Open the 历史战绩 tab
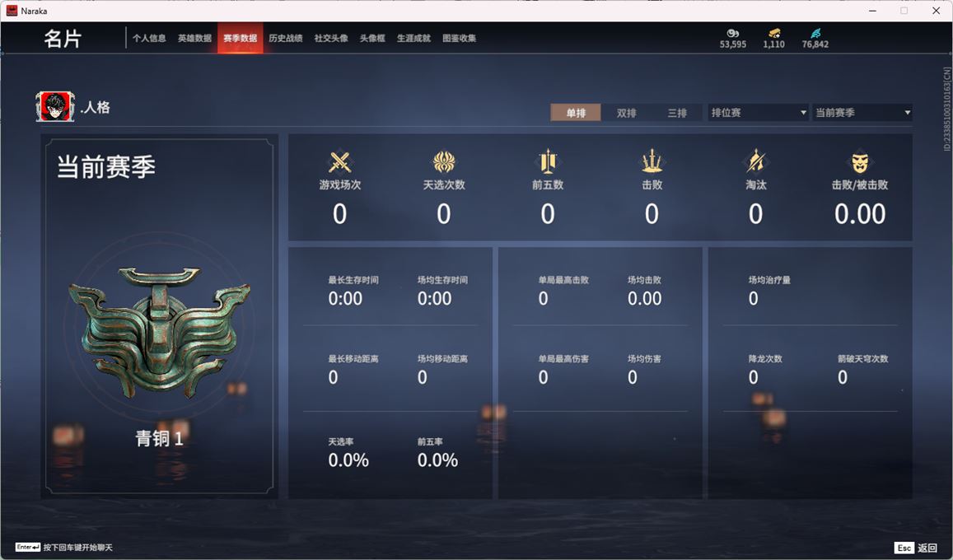Viewport: 953px width, 560px height. click(286, 38)
